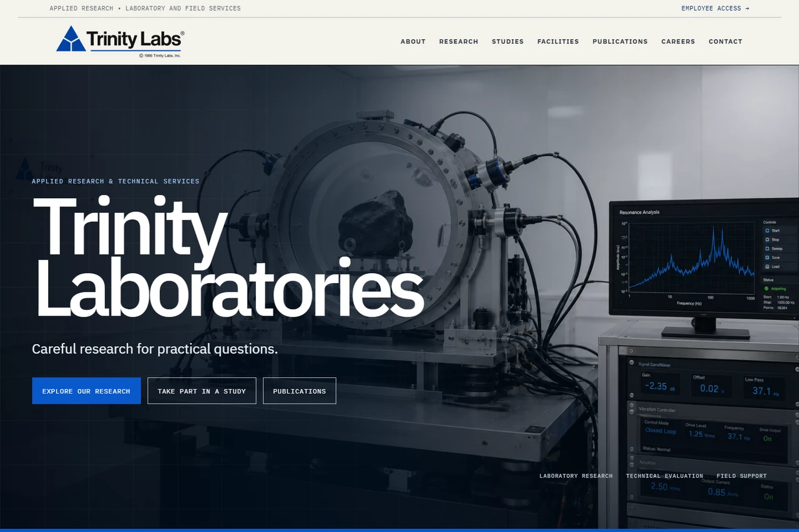This screenshot has width=799, height=532.
Task: Click the Trinity Laboratories headline
Action: coord(228,257)
